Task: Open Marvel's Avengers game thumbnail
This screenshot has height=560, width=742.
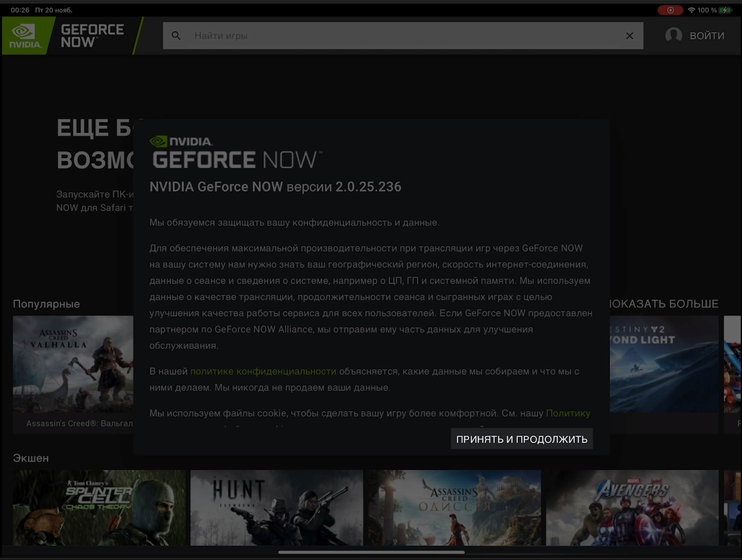Action: coord(632,508)
